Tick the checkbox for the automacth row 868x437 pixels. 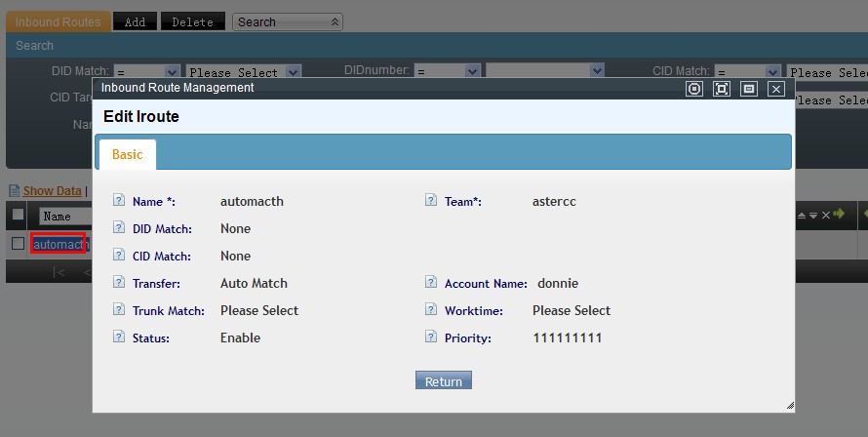coord(18,244)
